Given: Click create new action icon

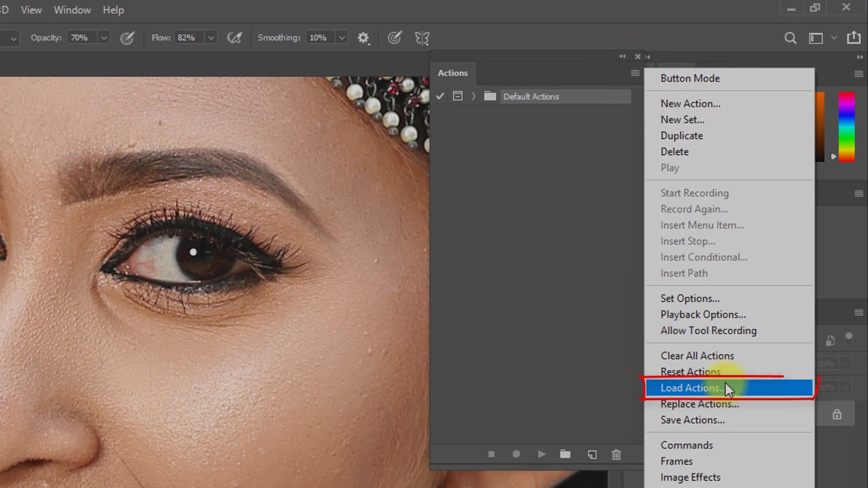Looking at the screenshot, I should click(x=592, y=454).
